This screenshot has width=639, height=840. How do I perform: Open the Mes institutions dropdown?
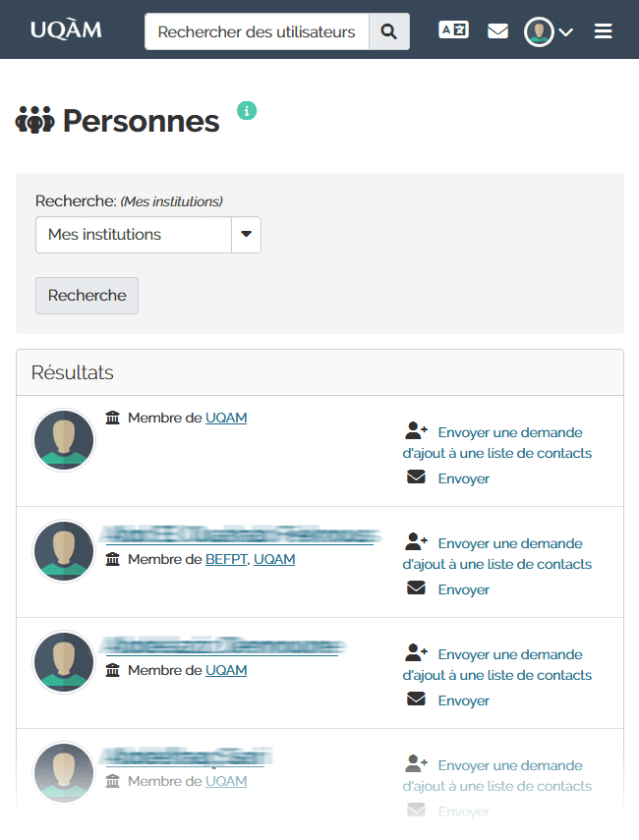(134, 235)
